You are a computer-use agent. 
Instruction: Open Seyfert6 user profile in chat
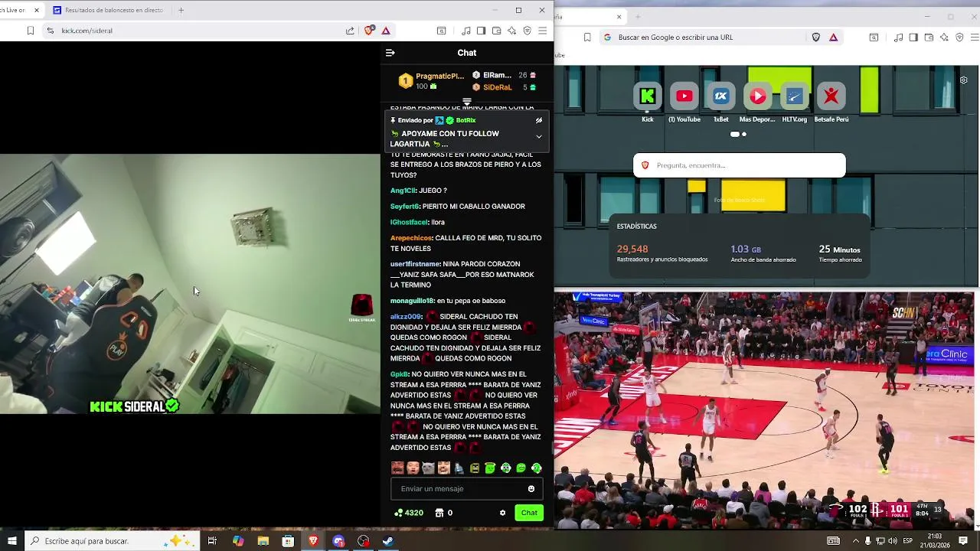(405, 207)
